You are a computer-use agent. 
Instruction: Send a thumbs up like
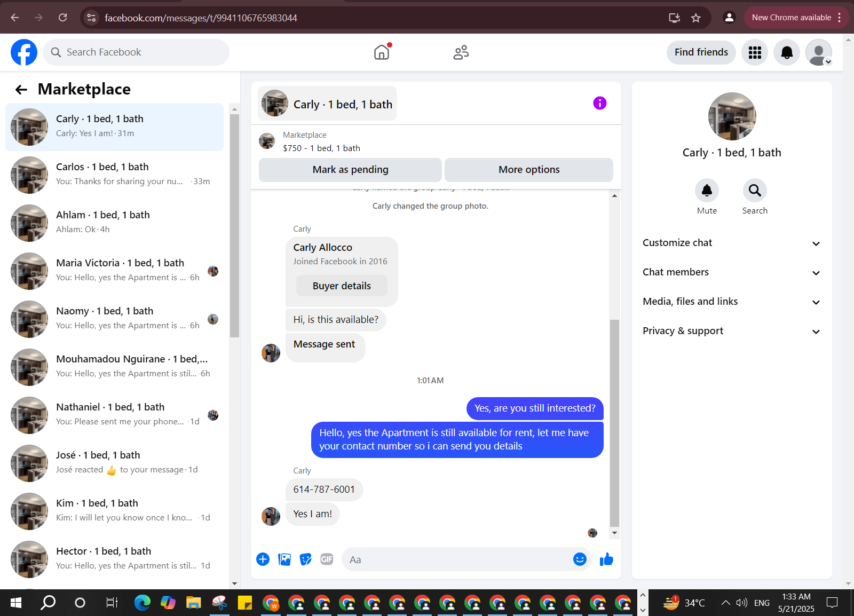pos(606,559)
